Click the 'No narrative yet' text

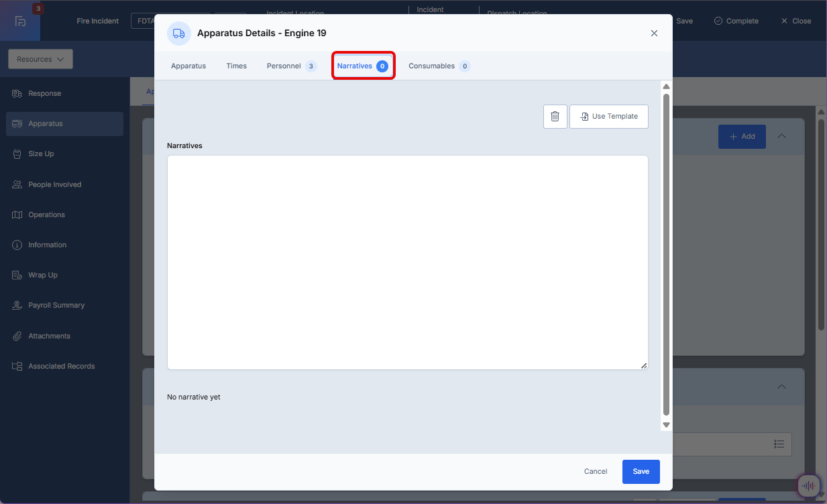(194, 397)
